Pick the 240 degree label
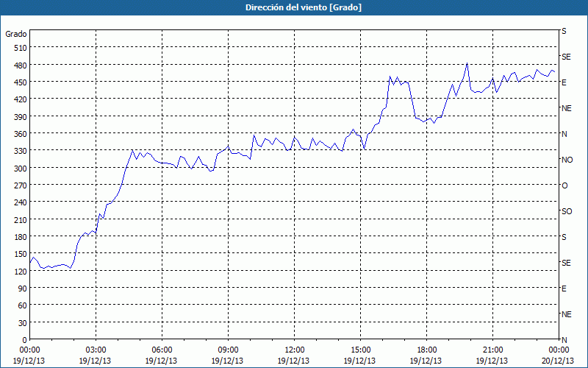 click(x=21, y=203)
